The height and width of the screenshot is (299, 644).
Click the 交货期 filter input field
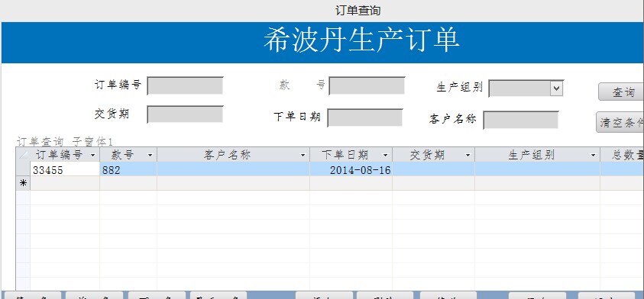185,114
